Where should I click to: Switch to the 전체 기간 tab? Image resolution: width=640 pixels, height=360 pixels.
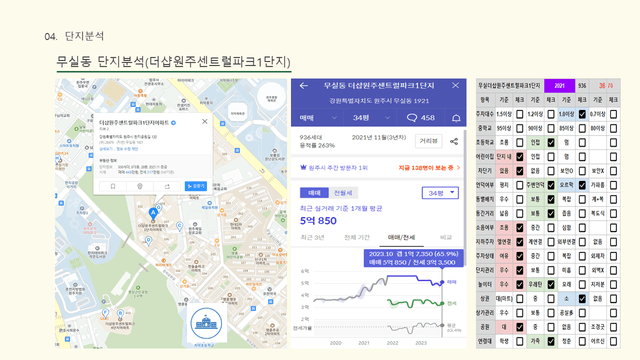click(x=357, y=237)
